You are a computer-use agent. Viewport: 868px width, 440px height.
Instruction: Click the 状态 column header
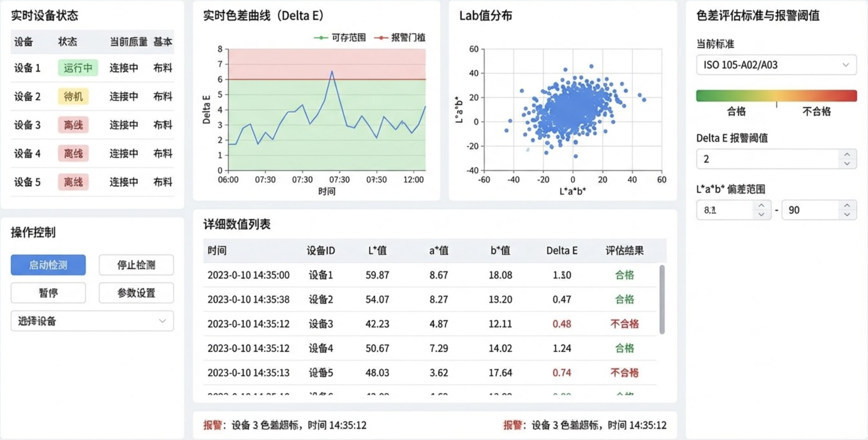pyautogui.click(x=68, y=42)
